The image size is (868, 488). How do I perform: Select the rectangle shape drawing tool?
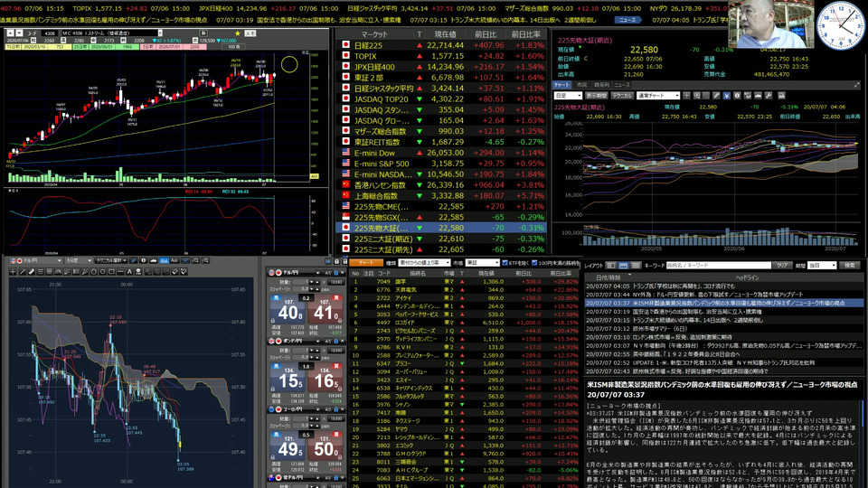pos(111,272)
